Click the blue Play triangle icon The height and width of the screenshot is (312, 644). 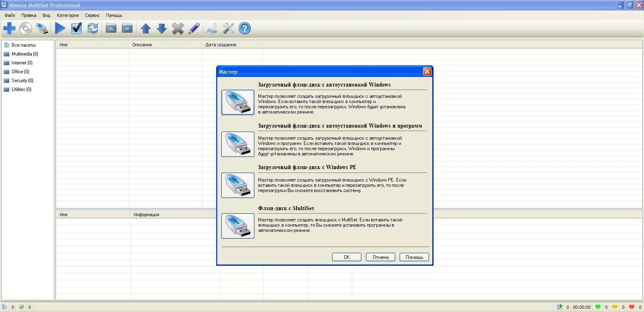coord(60,29)
